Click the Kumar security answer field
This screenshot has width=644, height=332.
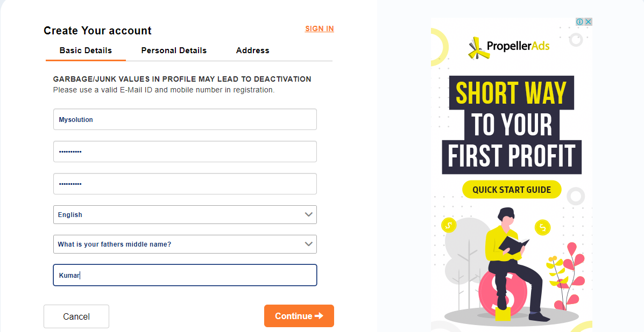185,275
